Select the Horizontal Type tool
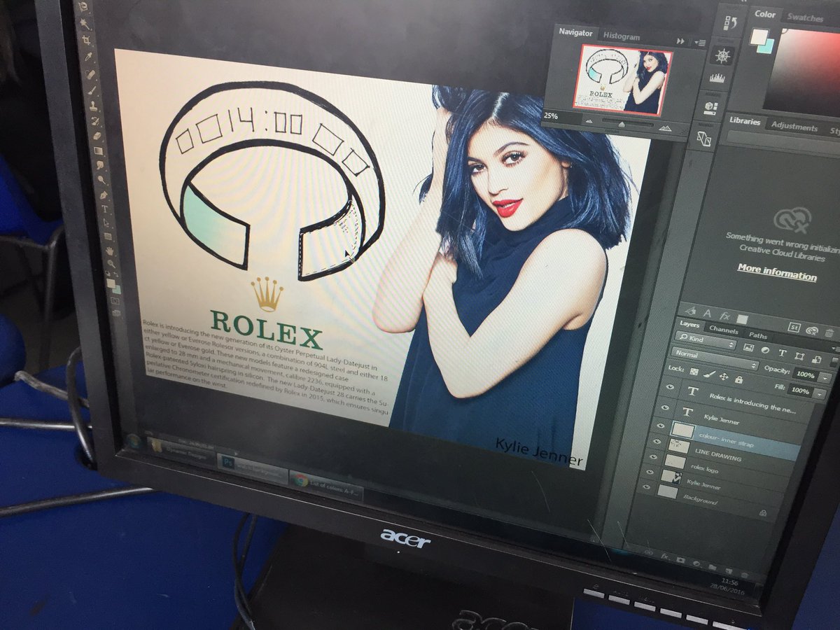Image resolution: width=840 pixels, height=630 pixels. click(x=105, y=209)
